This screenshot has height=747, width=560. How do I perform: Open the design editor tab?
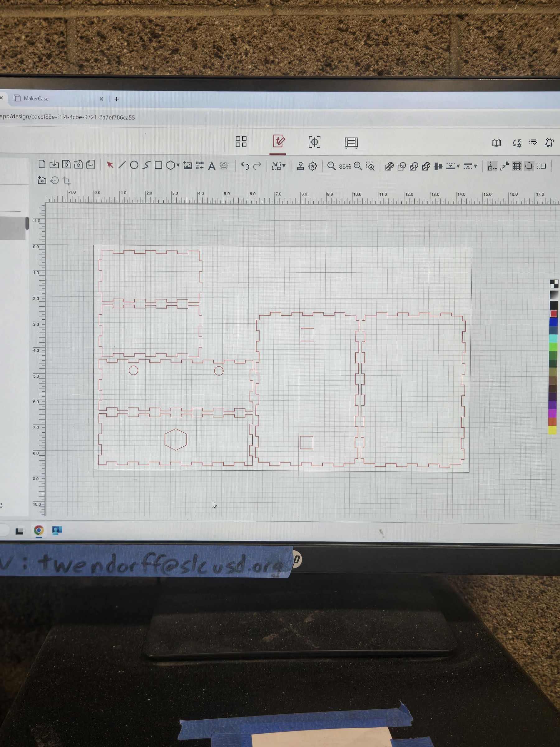pyautogui.click(x=278, y=141)
